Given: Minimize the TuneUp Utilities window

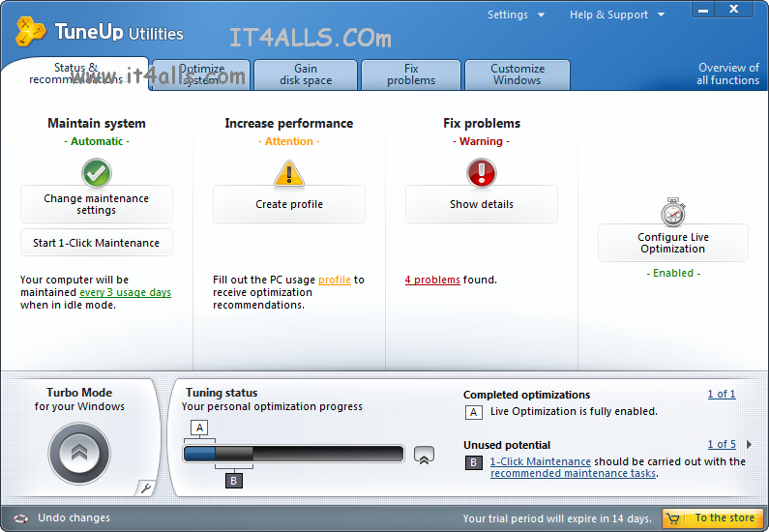Looking at the screenshot, I should tap(703, 10).
